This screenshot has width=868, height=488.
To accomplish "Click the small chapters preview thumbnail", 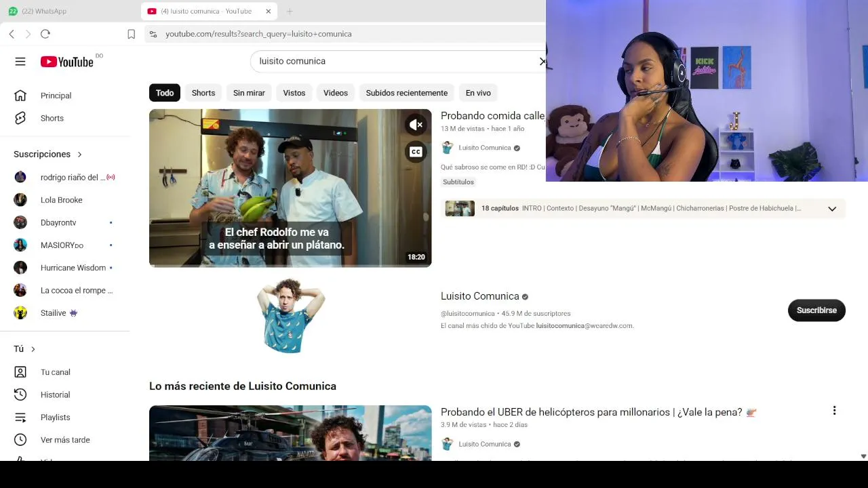I will coord(460,209).
